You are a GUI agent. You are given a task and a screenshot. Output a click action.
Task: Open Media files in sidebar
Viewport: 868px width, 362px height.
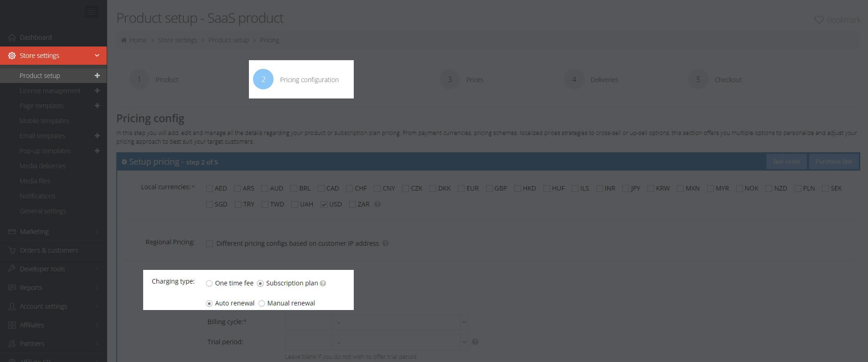click(x=35, y=181)
